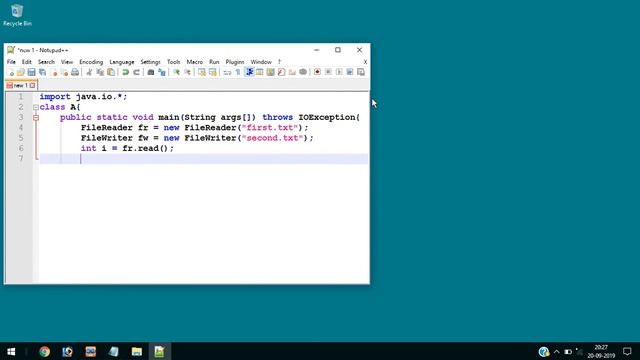Start macro recording with red dot icon
This screenshot has height=360, width=640.
317,72
